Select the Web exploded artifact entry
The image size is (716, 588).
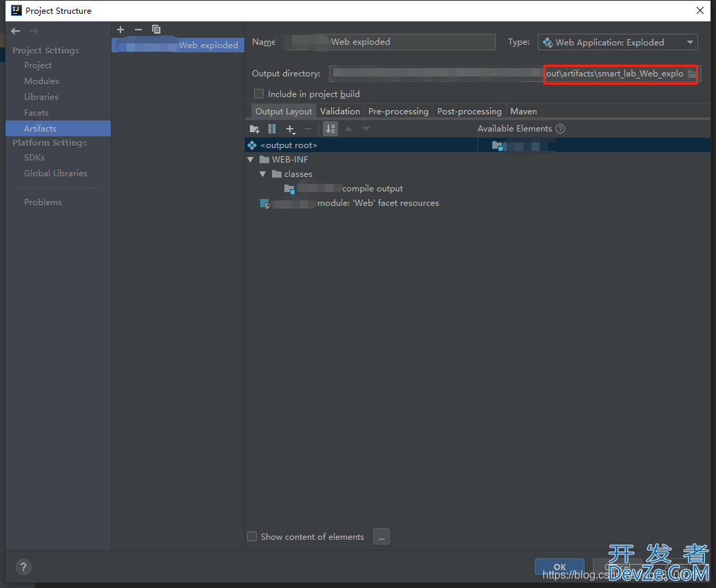click(x=178, y=45)
